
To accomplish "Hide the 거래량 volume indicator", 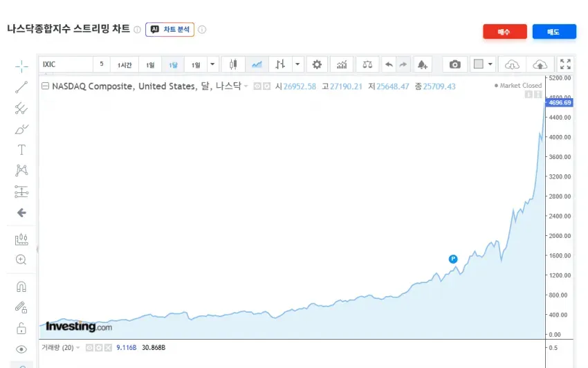I will click(x=89, y=348).
